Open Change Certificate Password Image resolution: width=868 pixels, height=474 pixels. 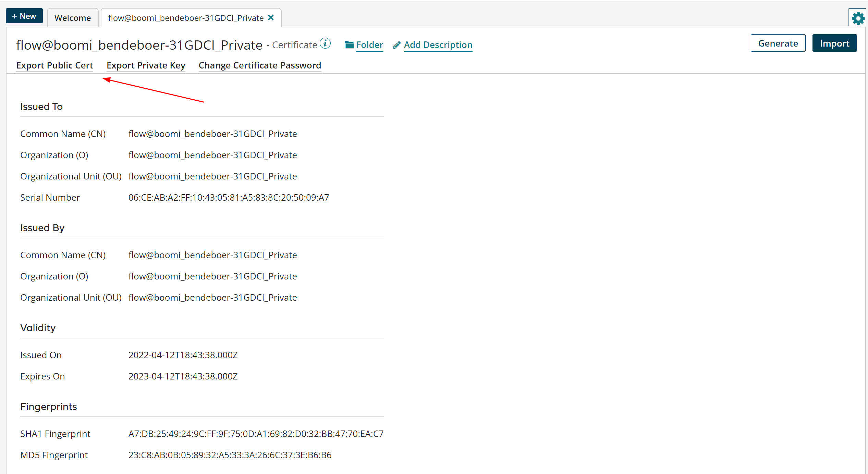click(x=259, y=65)
